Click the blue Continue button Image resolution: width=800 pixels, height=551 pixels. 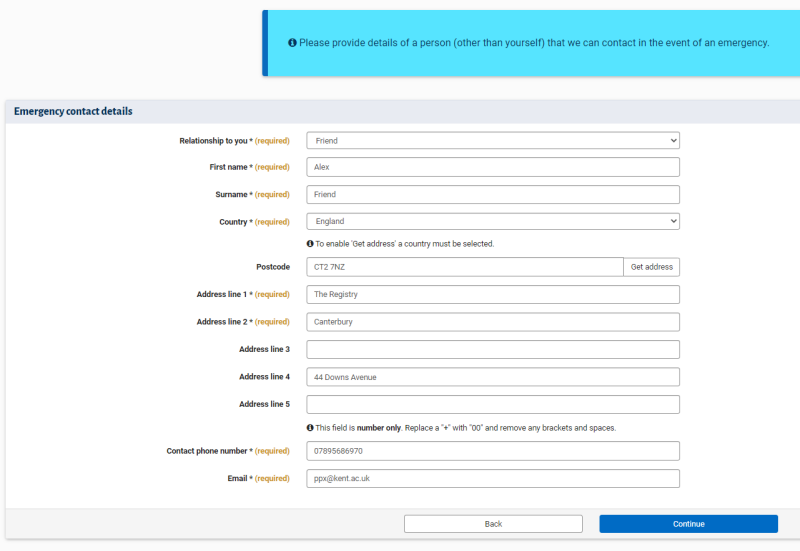(688, 524)
